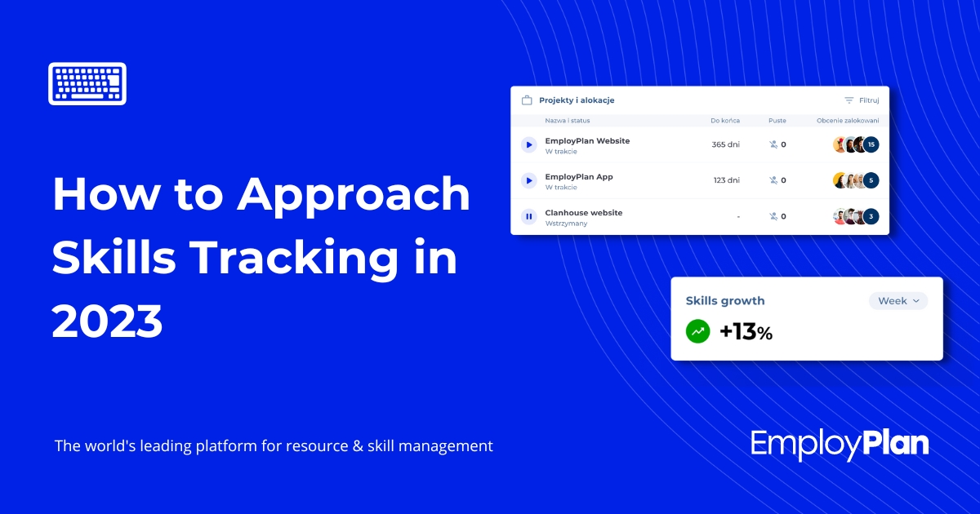Click the first avatar in EmployPlan App row
Viewport: 980px width, 514px height.
[840, 180]
